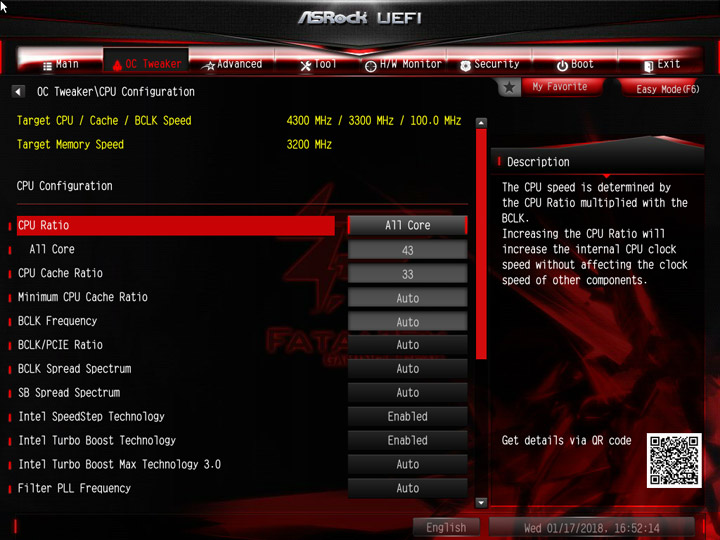
Task: Select the BCLK Frequency label
Action: [57, 321]
